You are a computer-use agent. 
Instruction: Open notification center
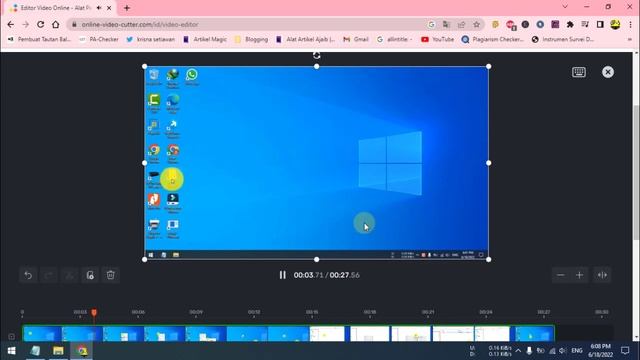(625, 351)
